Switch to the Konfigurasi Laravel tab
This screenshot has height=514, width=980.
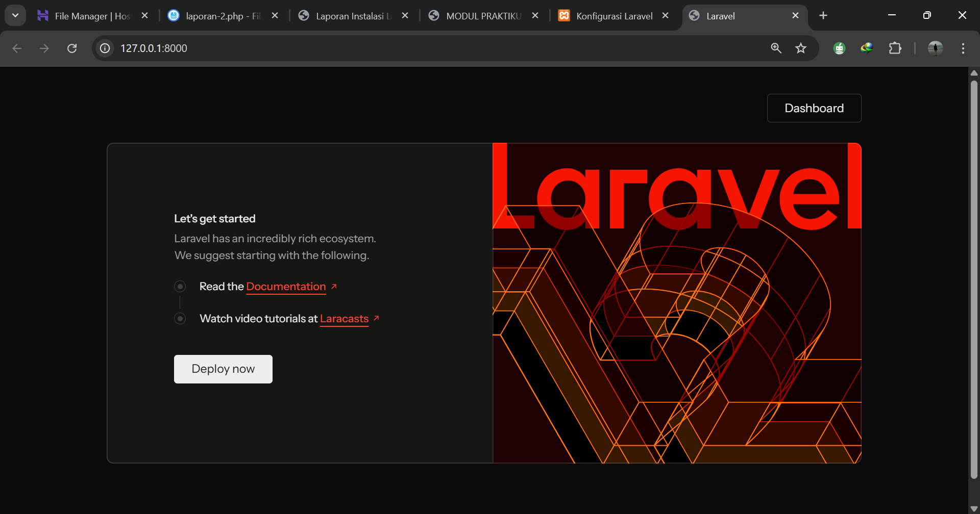coord(612,16)
